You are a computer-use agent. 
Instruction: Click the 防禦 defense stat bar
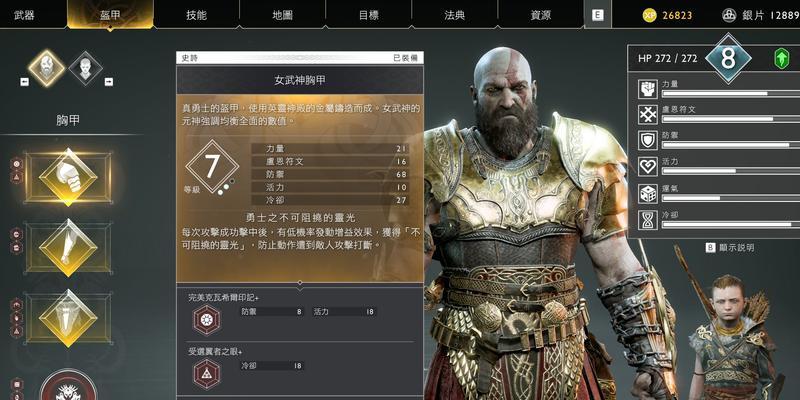pos(731,145)
